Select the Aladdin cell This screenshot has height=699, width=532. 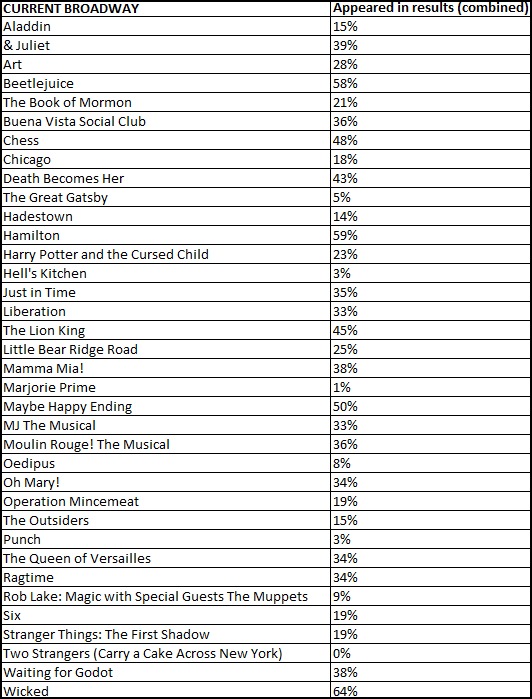pos(165,26)
